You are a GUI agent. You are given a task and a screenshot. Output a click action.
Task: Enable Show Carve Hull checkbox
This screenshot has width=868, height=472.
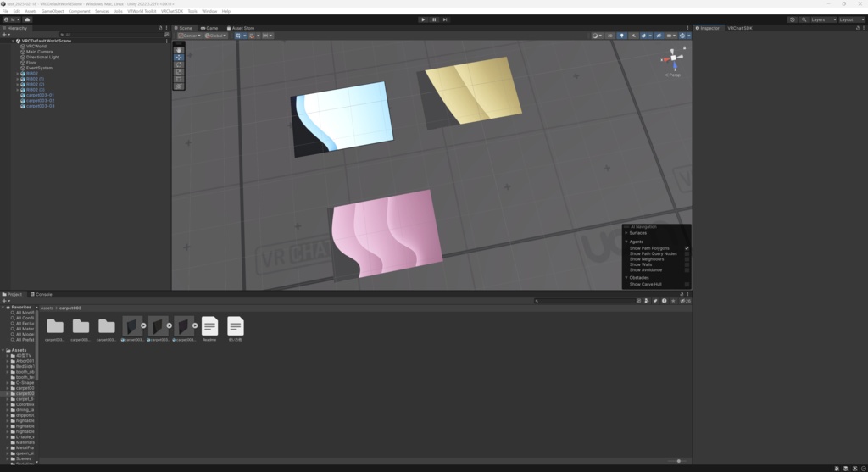tap(687, 285)
